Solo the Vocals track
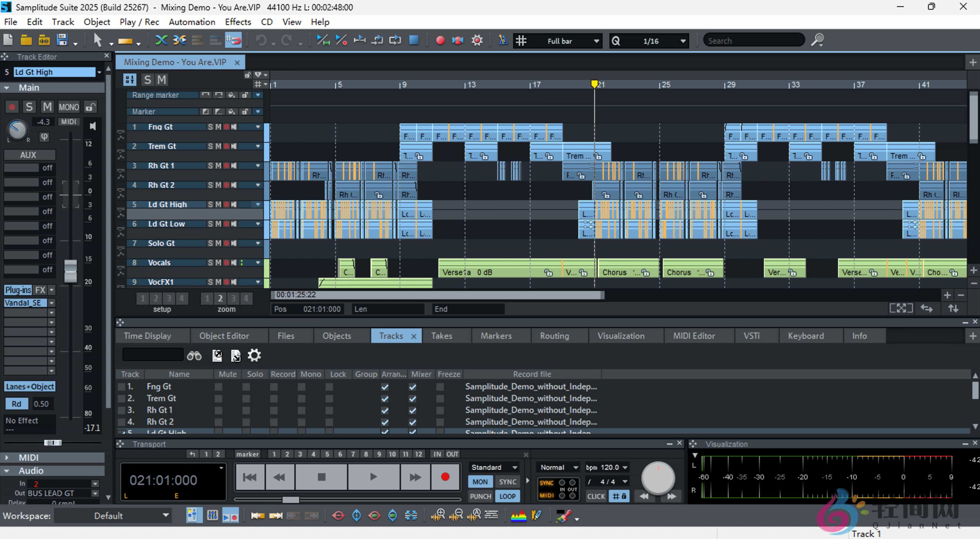This screenshot has width=980, height=539. (x=211, y=263)
